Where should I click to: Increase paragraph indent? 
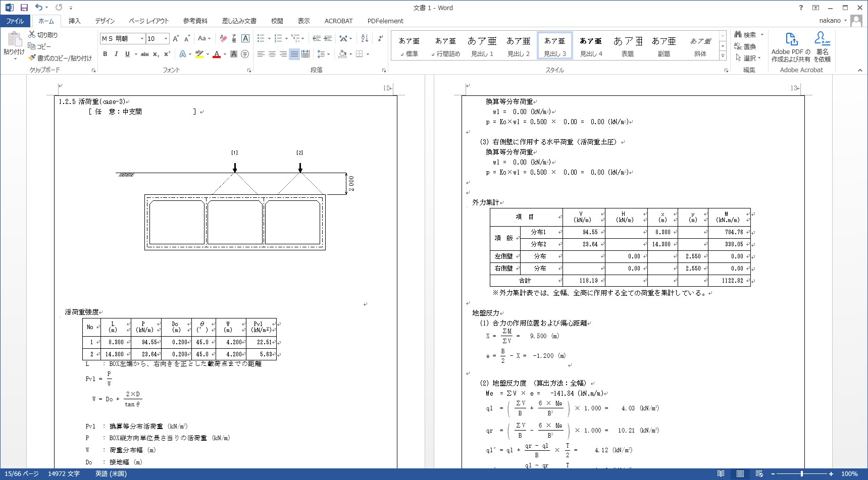(x=328, y=38)
